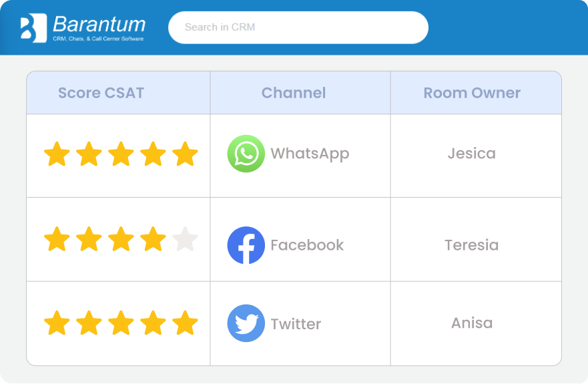Screen dimensions: 588x384
Task: Click room owner Jesica
Action: [x=472, y=154]
